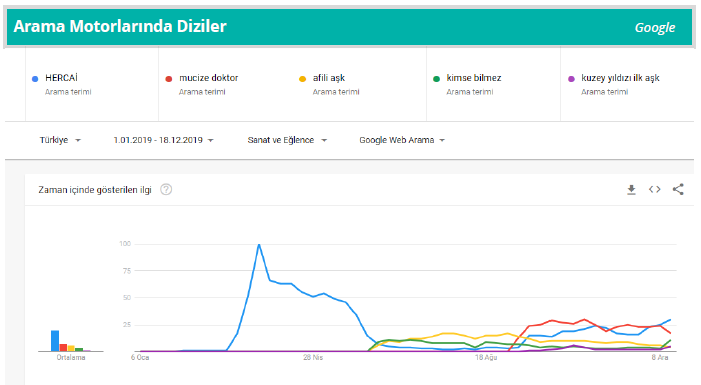The width and height of the screenshot is (701, 385).
Task: Open the embed code icon
Action: pos(655,190)
